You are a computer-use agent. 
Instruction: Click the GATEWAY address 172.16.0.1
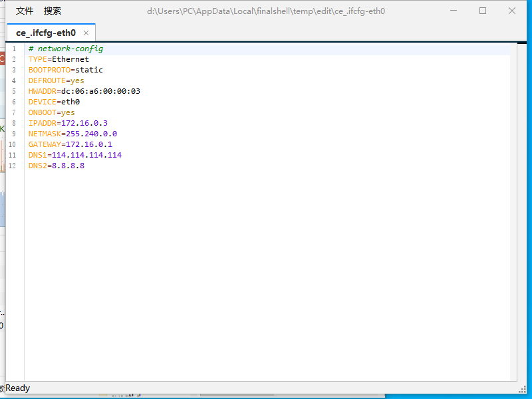click(x=89, y=144)
